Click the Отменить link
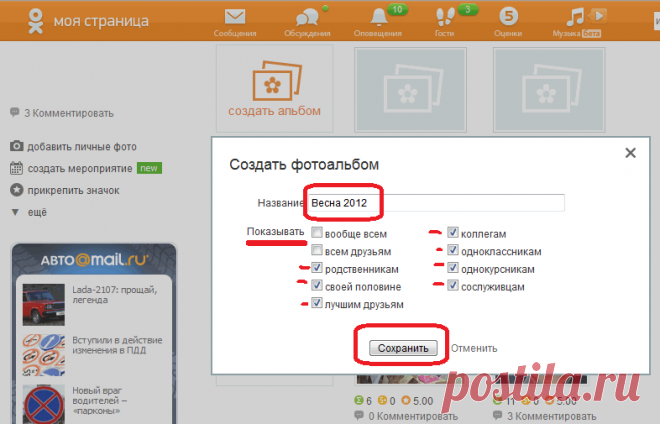Image resolution: width=660 pixels, height=424 pixels. pos(474,348)
